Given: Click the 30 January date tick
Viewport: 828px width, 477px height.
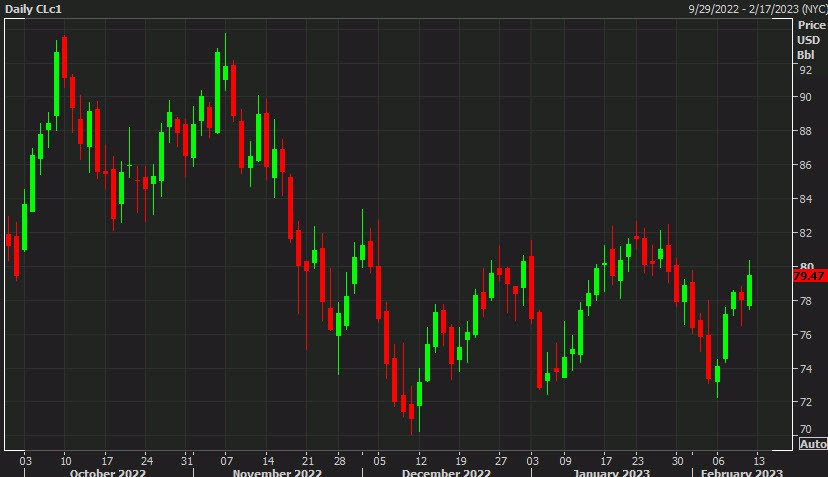Looking at the screenshot, I should (678, 461).
